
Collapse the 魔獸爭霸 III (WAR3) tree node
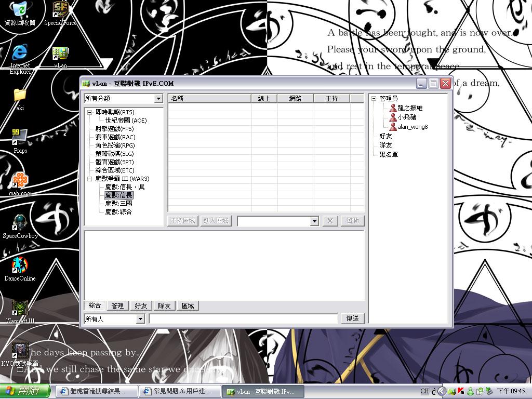[x=89, y=179]
